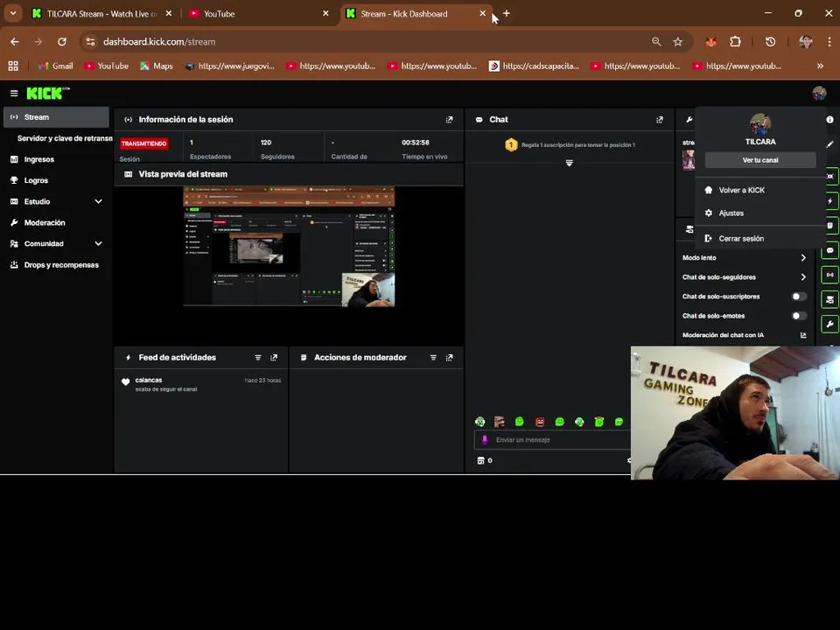This screenshot has height=630, width=840.
Task: Click the red angry face emote
Action: 540,422
